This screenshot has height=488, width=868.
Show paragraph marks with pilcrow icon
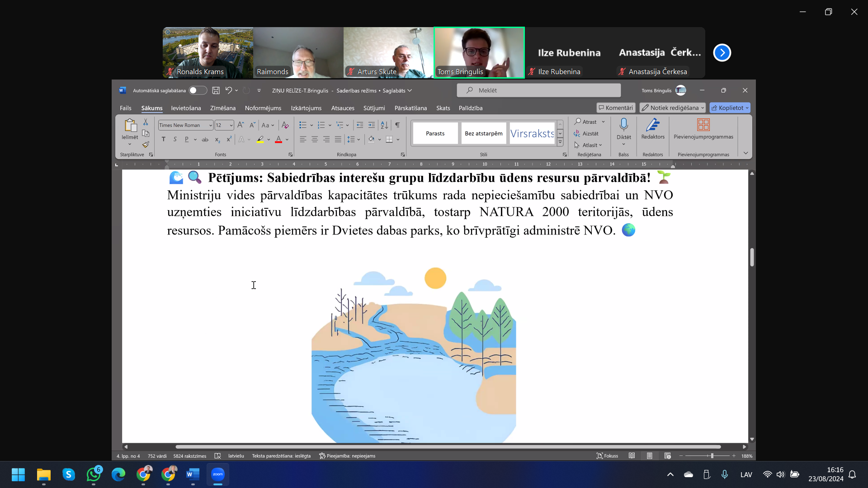coord(397,125)
